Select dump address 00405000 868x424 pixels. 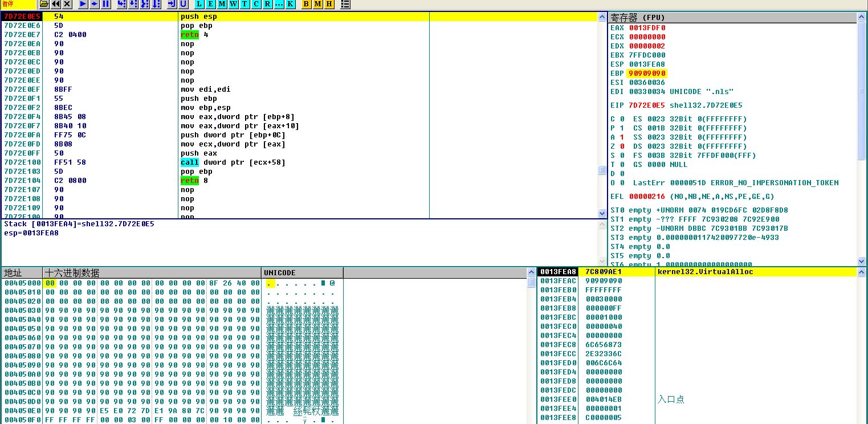click(22, 283)
